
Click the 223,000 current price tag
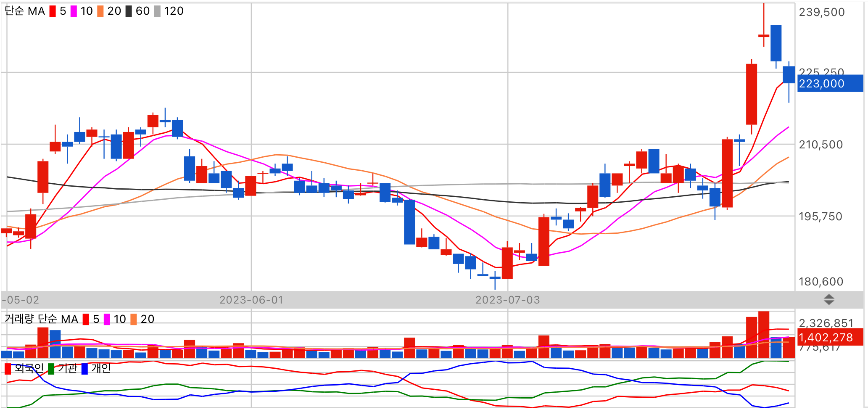coord(830,84)
